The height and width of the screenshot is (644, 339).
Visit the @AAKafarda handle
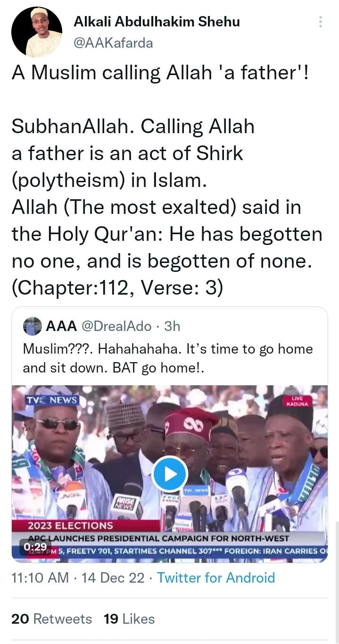click(114, 43)
